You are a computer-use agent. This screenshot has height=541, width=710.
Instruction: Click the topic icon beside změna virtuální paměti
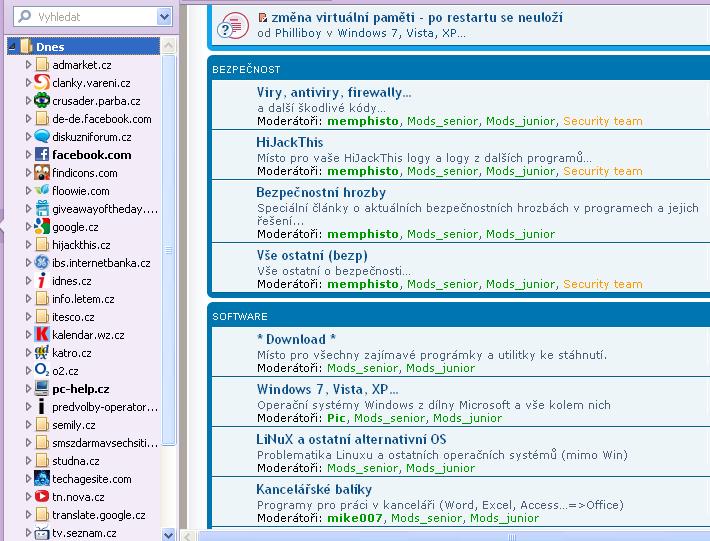tap(234, 25)
